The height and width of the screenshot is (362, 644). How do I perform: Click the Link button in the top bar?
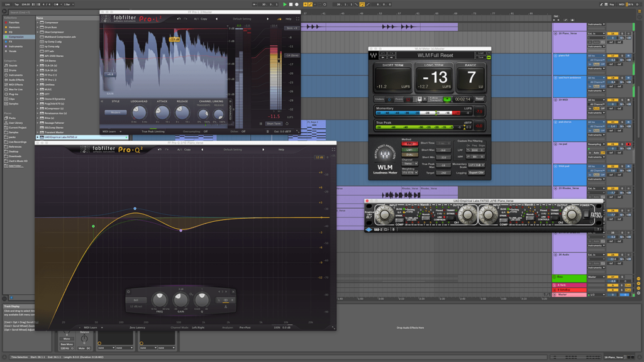tap(8, 4)
